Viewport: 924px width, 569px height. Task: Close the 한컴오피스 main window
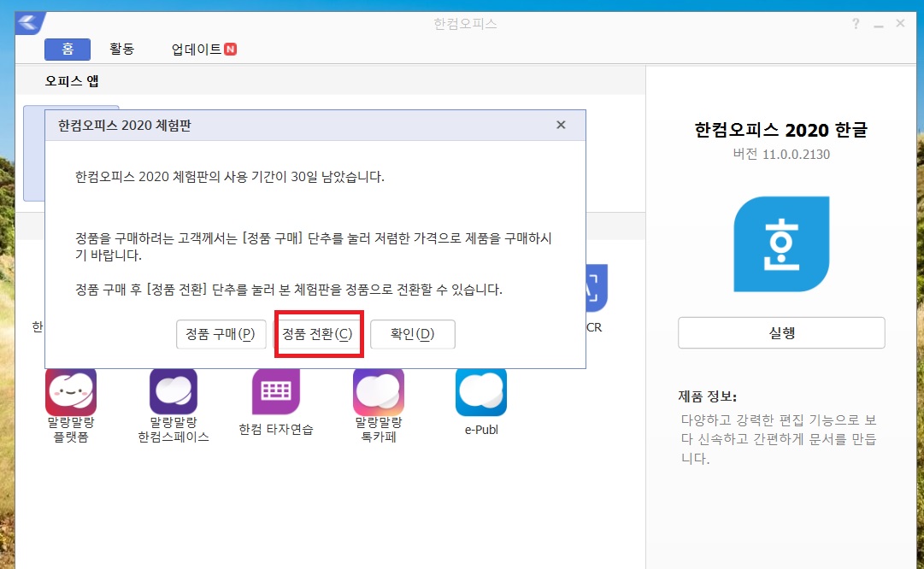coord(900,24)
